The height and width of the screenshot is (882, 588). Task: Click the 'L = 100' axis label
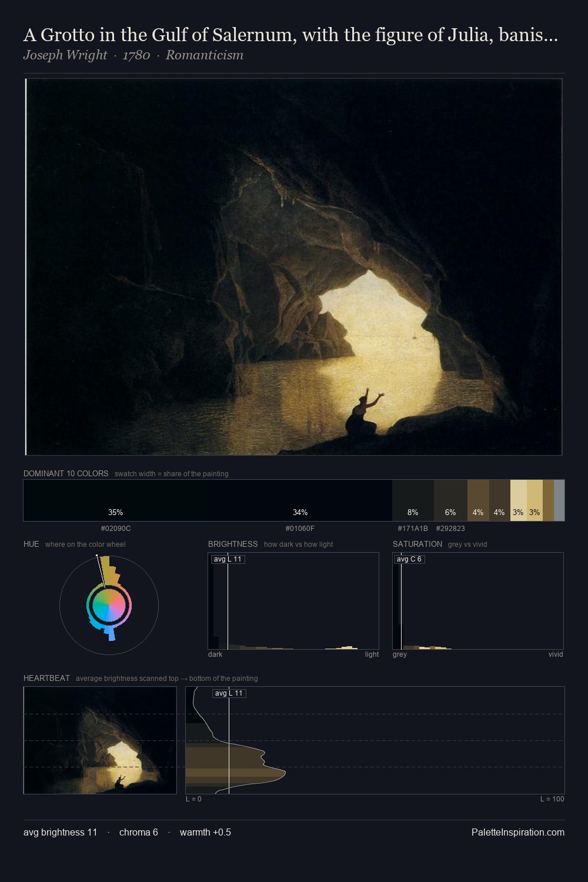(x=552, y=799)
